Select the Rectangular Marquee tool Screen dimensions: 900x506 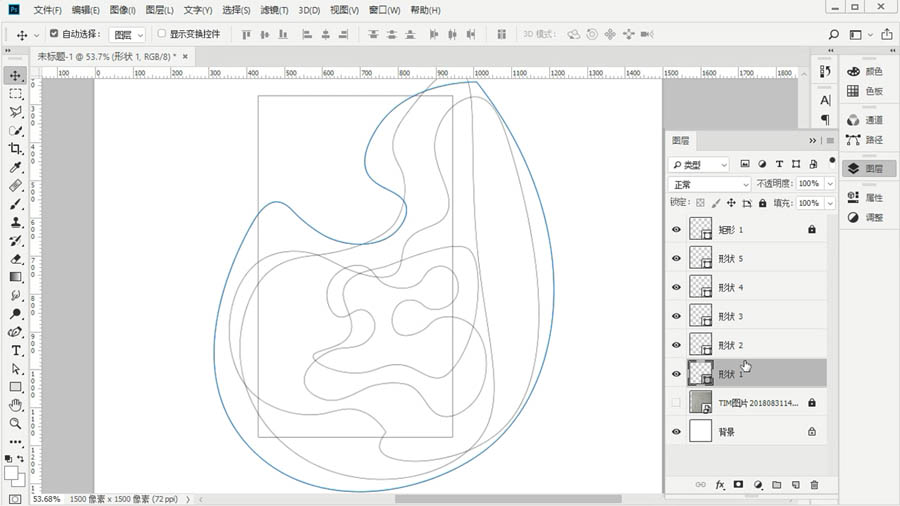16,94
